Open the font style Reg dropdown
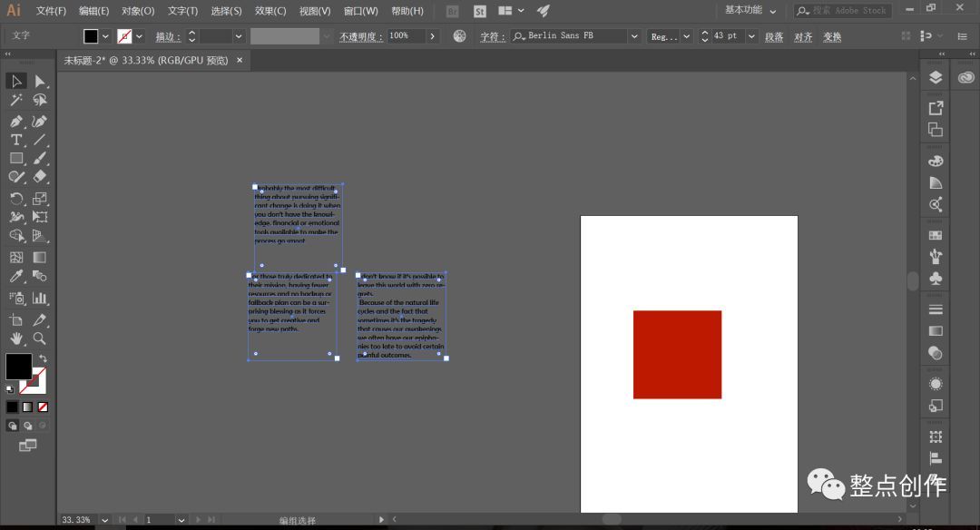Viewport: 980px width, 530px height. (686, 36)
